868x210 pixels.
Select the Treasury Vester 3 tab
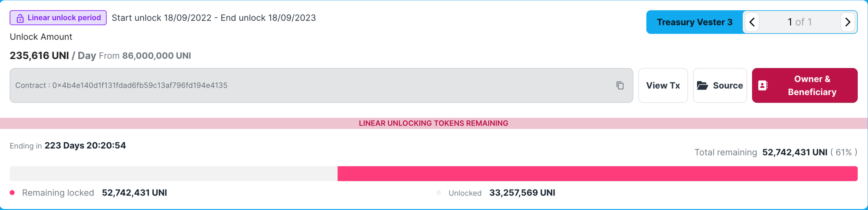click(695, 22)
